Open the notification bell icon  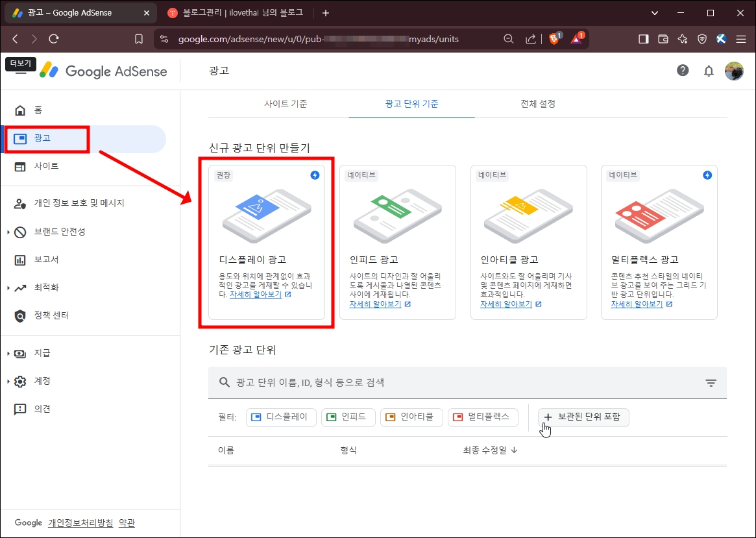[709, 70]
